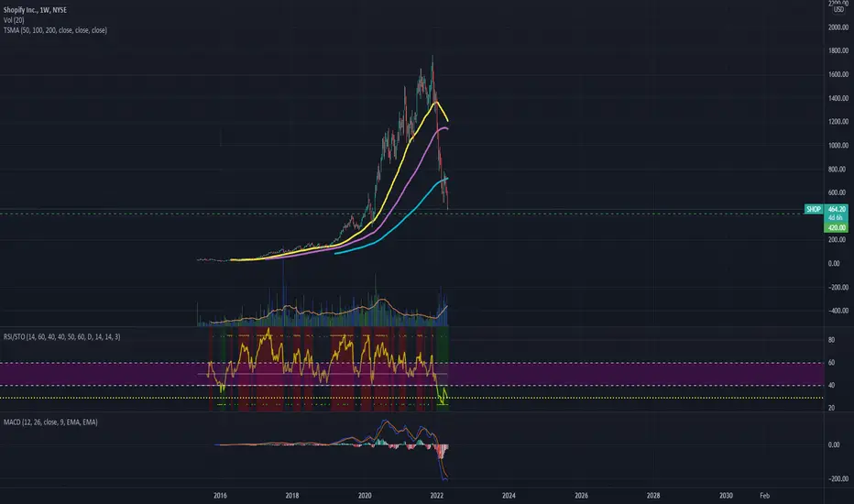
Task: Click the 1200.00 price axis label
Action: click(x=838, y=122)
